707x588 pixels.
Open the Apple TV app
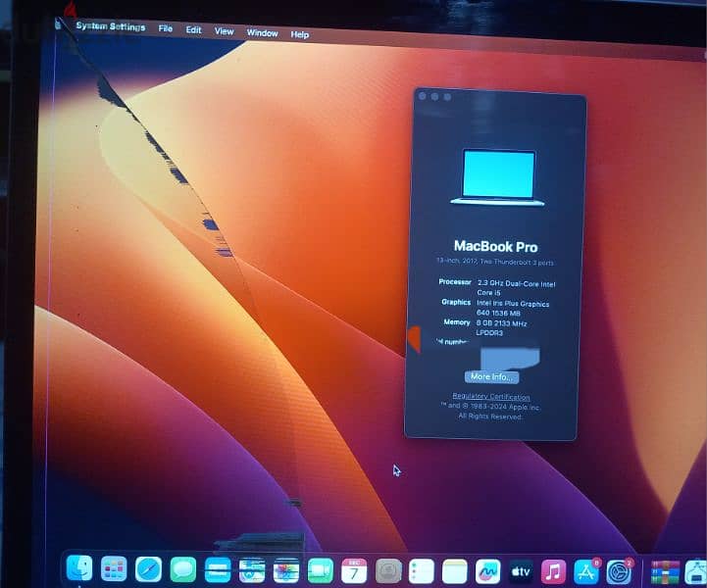(x=521, y=572)
